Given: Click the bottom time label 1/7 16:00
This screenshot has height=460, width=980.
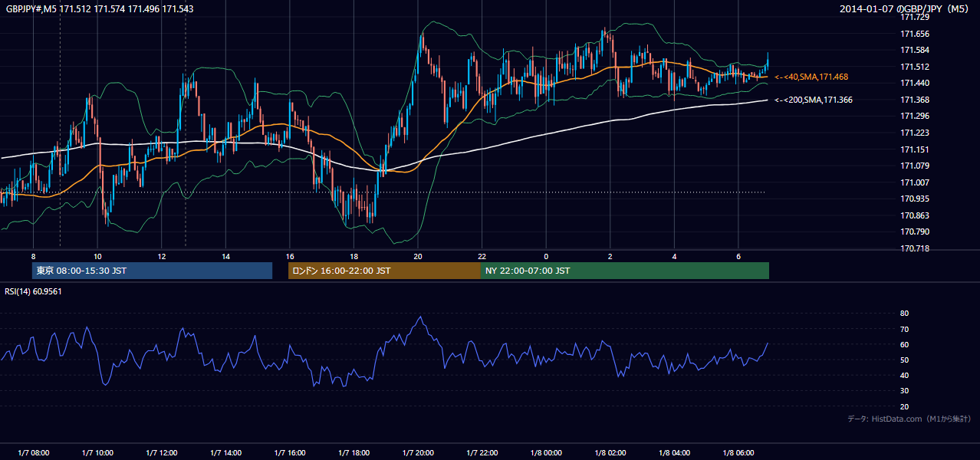Looking at the screenshot, I should 290,453.
